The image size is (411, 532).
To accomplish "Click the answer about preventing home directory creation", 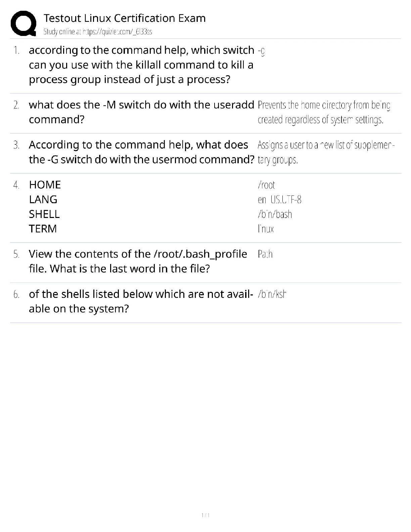I will 324,113.
